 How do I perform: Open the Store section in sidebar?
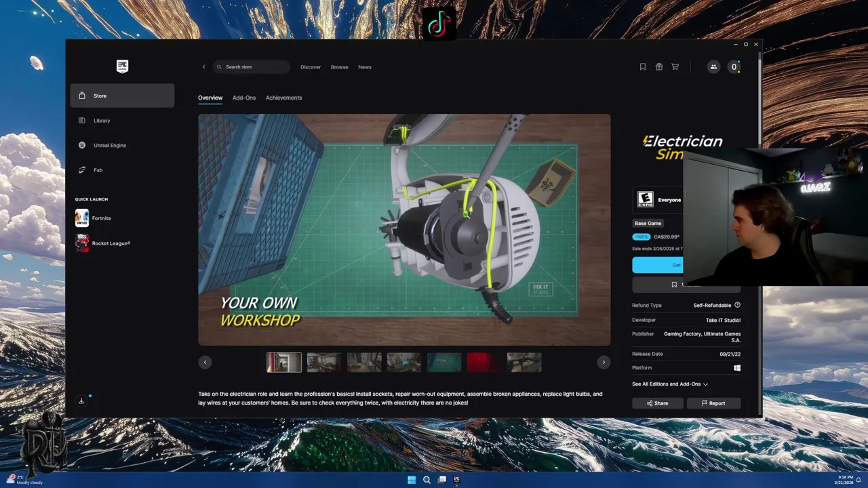pos(122,96)
